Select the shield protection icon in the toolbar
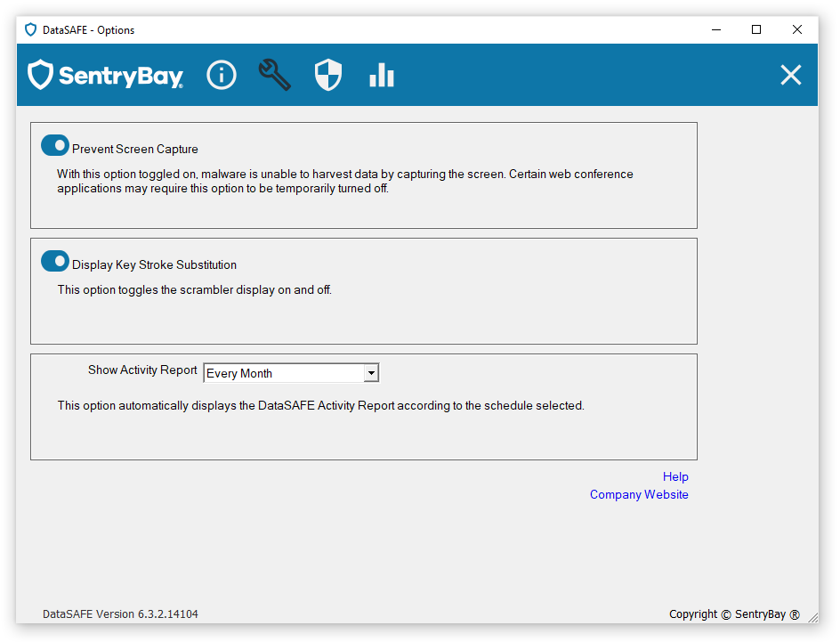Screen dimensions: 840x642 click(328, 75)
